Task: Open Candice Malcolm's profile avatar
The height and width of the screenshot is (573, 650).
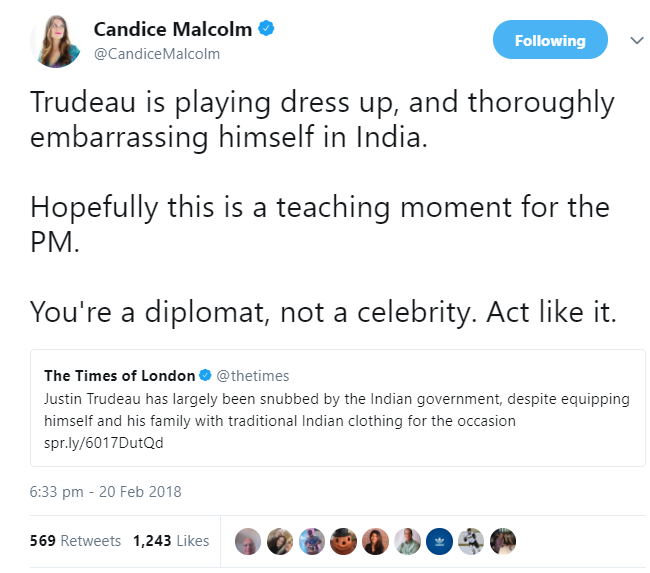Action: (x=56, y=41)
